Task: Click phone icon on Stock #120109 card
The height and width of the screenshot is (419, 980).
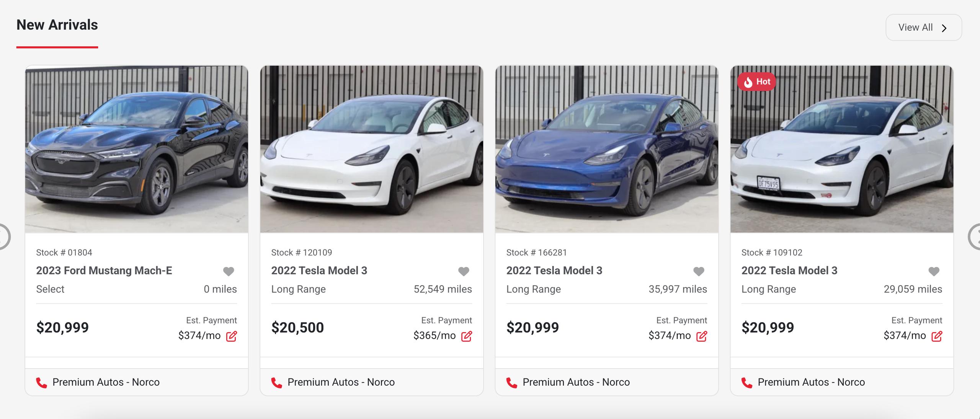Action: [276, 382]
